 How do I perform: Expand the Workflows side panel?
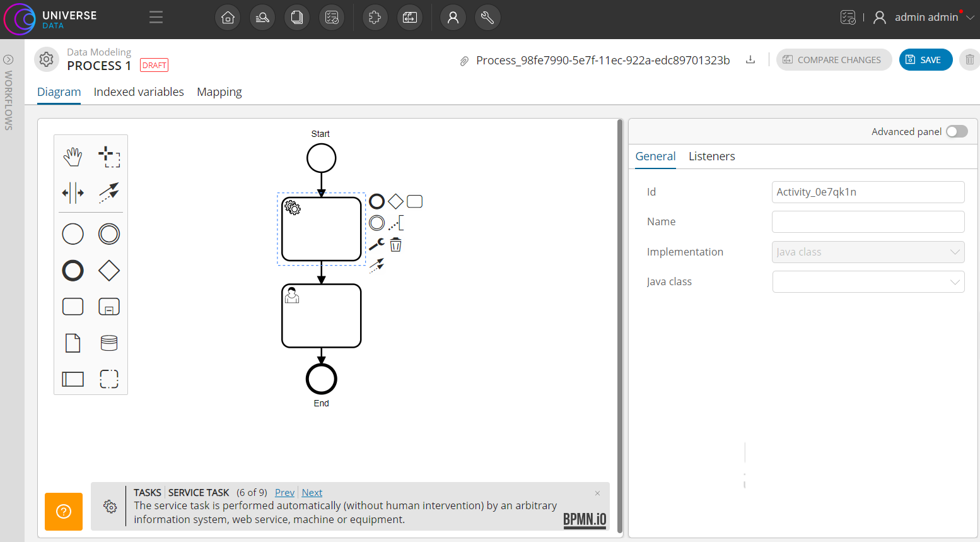click(x=8, y=59)
